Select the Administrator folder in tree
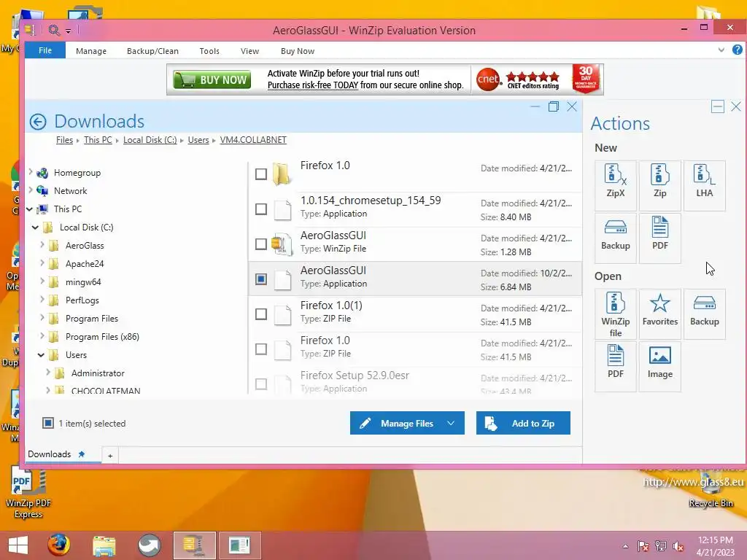Screen dimensions: 747x560 [98, 373]
